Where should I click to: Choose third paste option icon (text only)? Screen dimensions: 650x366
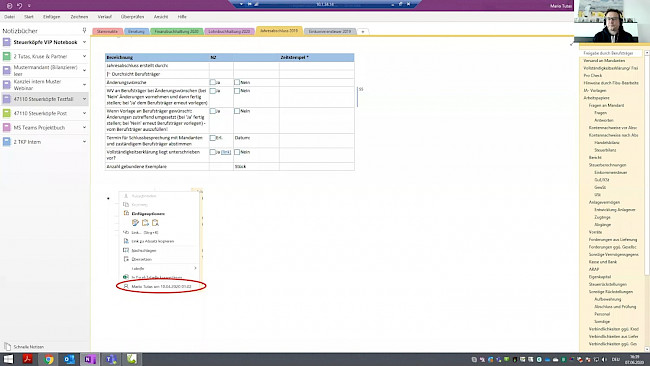pyautogui.click(x=155, y=223)
